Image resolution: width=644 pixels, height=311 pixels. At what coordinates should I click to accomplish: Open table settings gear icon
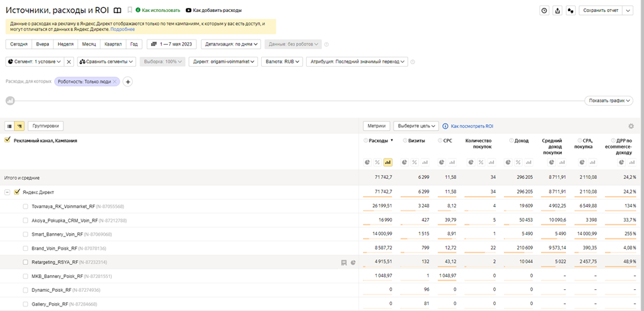pos(631,126)
